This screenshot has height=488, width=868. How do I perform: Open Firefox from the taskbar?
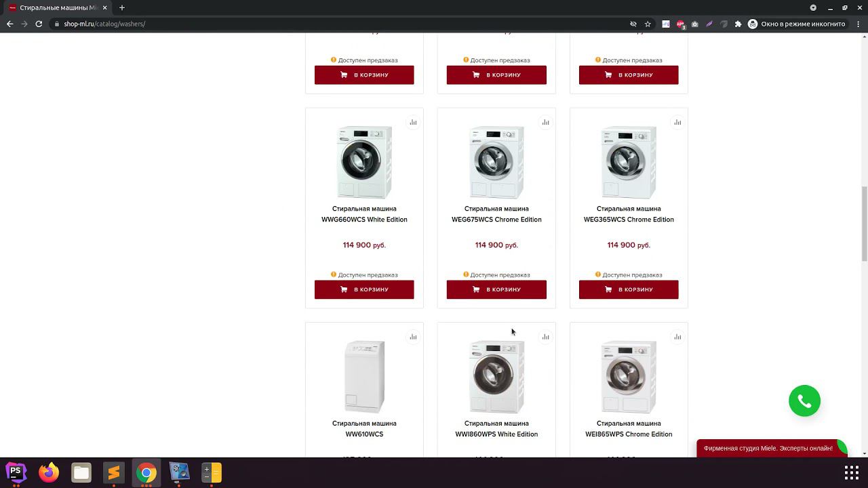click(49, 472)
